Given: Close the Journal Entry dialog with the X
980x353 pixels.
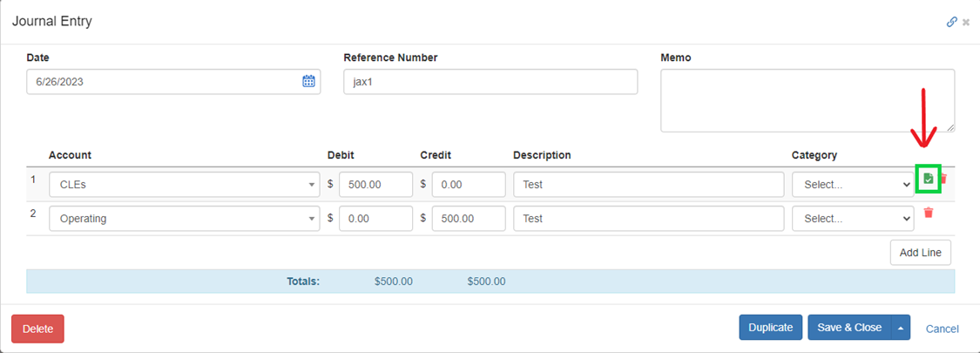Looking at the screenshot, I should coord(966,22).
